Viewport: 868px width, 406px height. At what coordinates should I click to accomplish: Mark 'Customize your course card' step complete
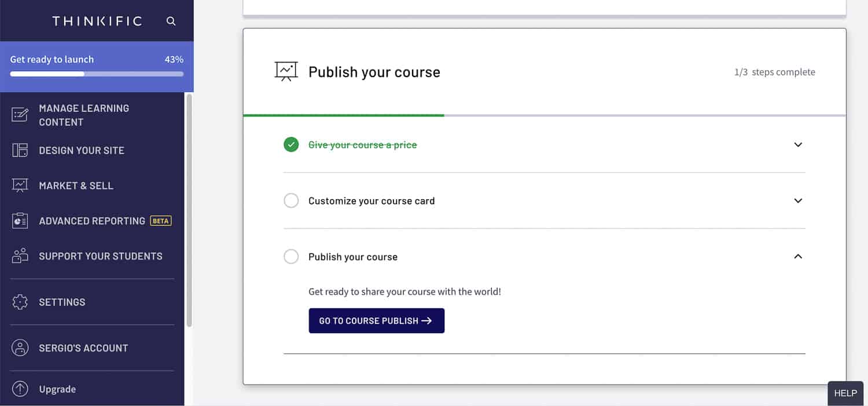tap(291, 200)
